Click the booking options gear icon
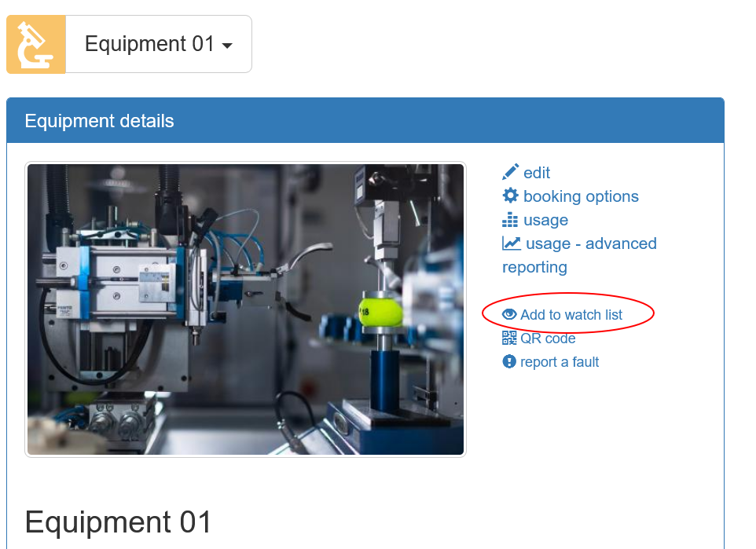The height and width of the screenshot is (549, 756). click(511, 196)
